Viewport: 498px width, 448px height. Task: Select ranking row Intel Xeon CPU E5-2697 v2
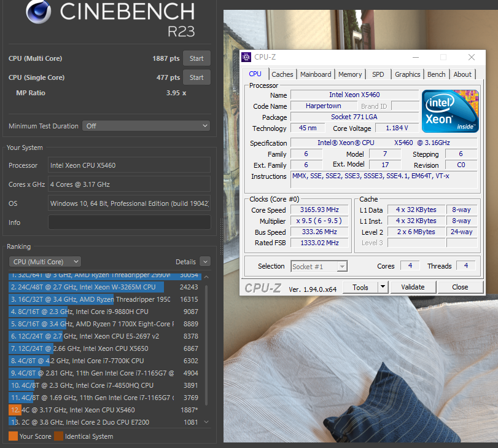105,336
